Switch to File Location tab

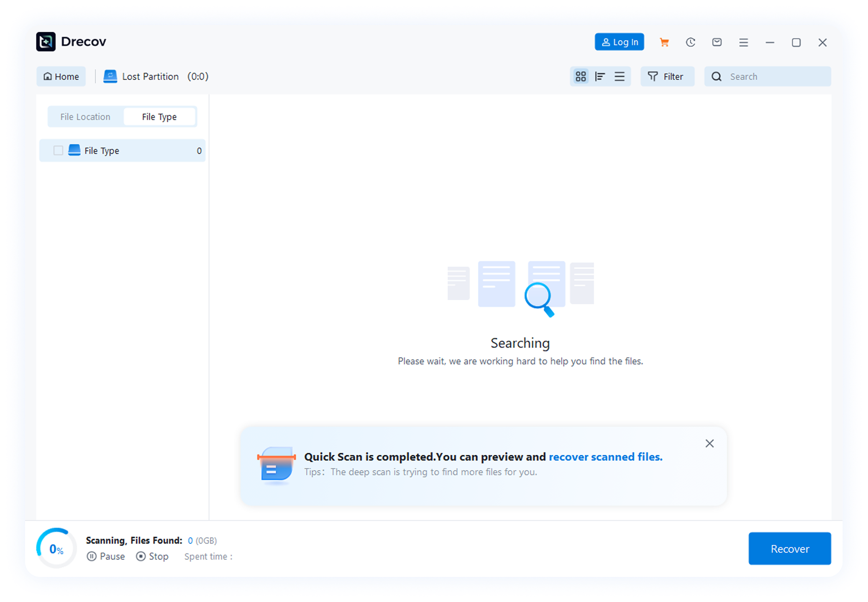pyautogui.click(x=85, y=117)
